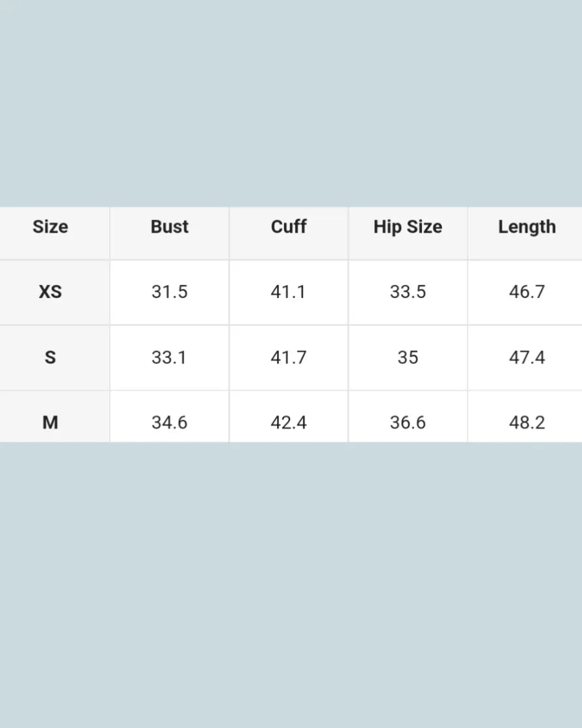
Task: Click the S size row label
Action: pyautogui.click(x=50, y=357)
